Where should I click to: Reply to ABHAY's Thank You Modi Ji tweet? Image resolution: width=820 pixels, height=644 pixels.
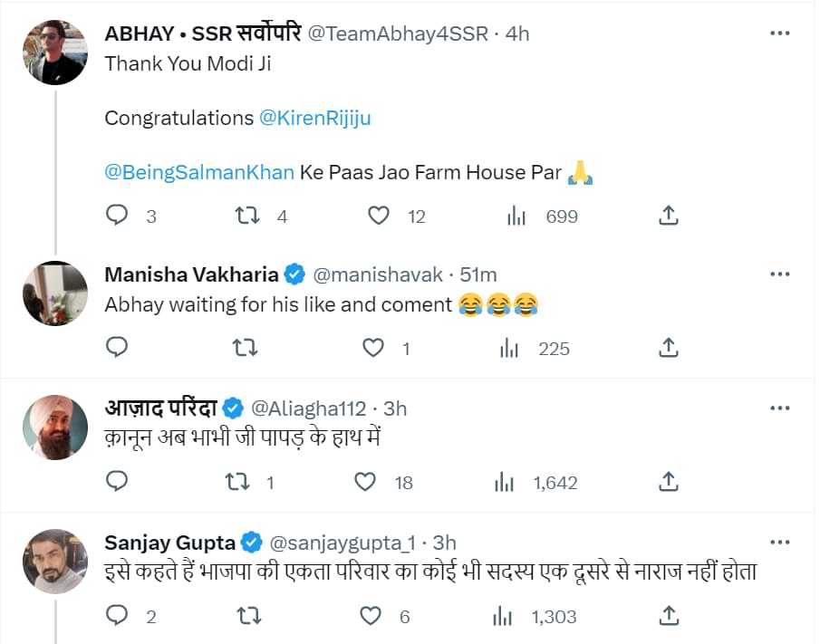(117, 216)
